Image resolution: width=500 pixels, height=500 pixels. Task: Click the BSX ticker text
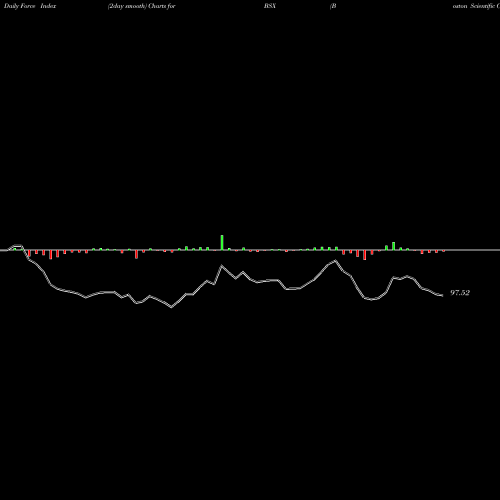(270, 6)
